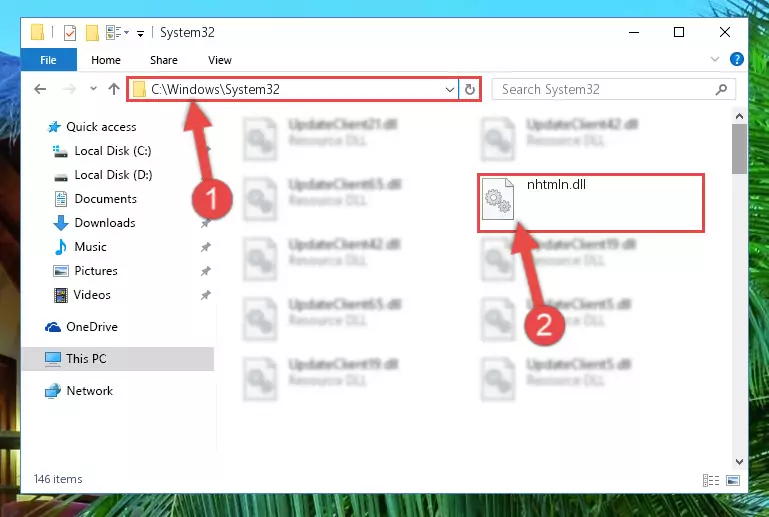Screen dimensions: 769x517
Task: Click the address bar path C:\Windows\System32
Action: click(215, 89)
